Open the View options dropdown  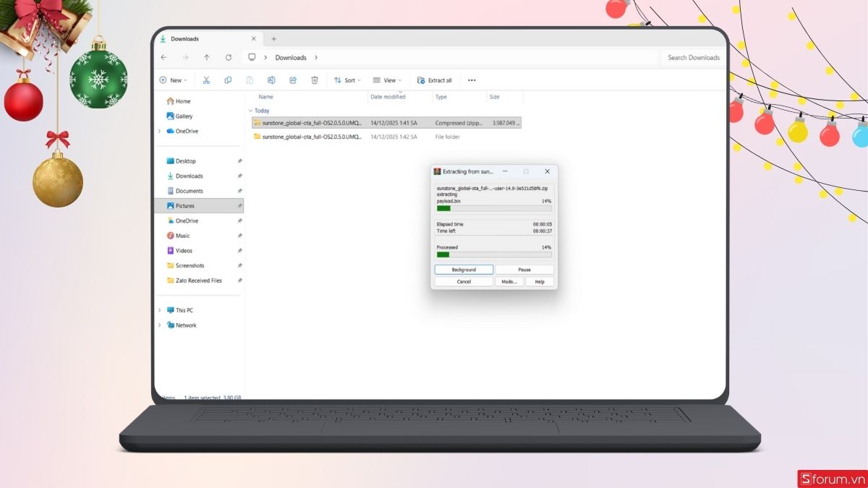[387, 80]
